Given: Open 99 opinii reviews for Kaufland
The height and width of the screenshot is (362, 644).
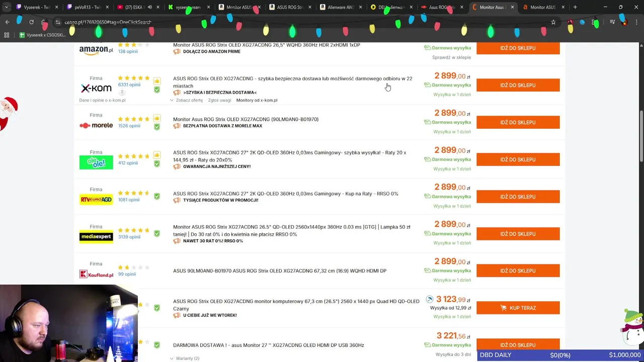Looking at the screenshot, I should click(127, 274).
